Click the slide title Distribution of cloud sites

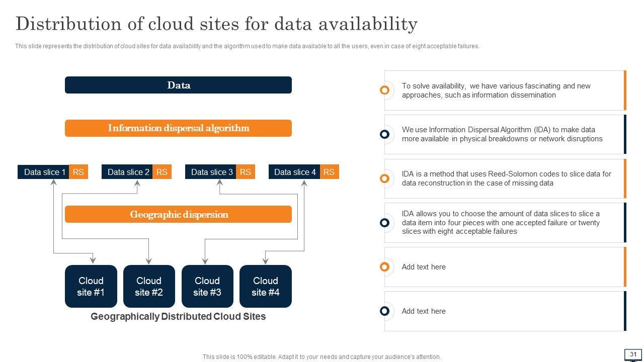click(x=216, y=24)
